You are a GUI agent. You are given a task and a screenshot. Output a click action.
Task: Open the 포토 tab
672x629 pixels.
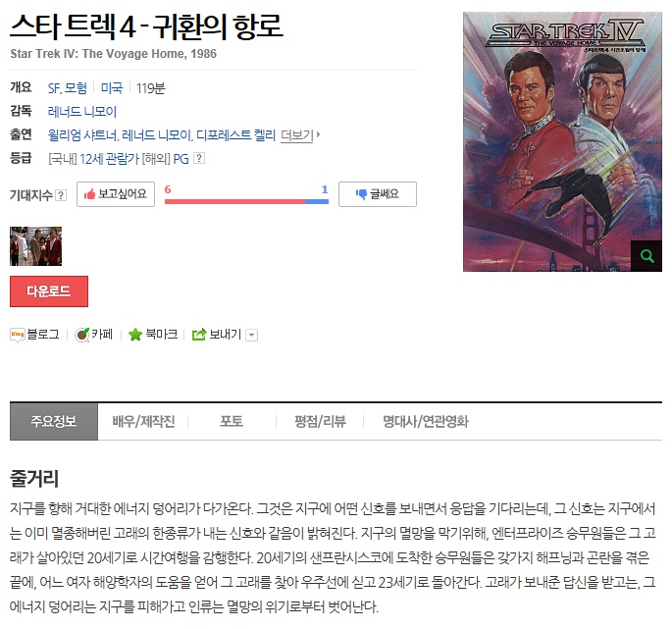pyautogui.click(x=232, y=422)
